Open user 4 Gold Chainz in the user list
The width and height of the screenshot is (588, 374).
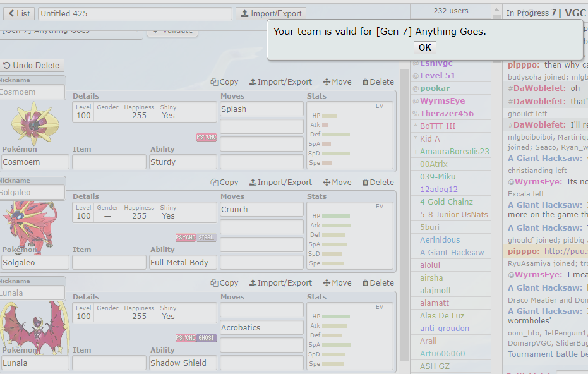click(x=447, y=202)
